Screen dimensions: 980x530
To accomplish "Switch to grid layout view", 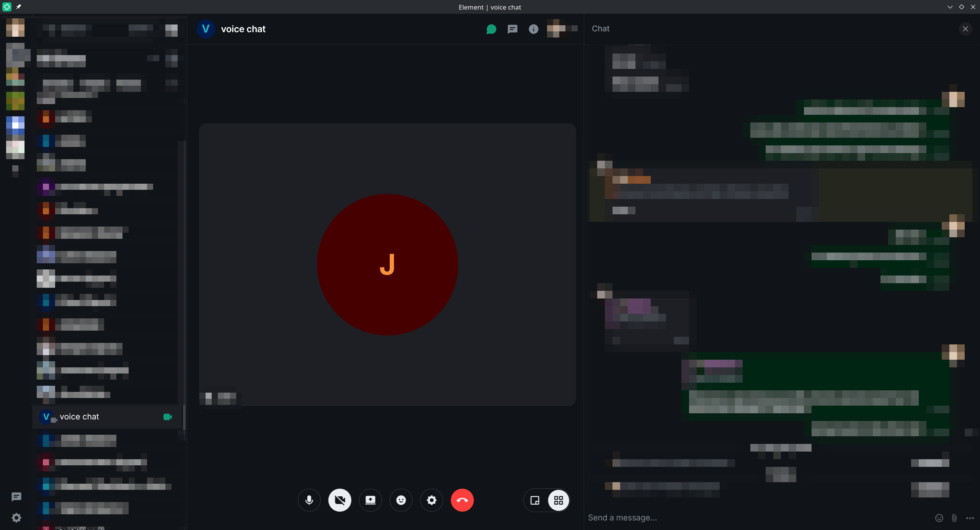I will (x=559, y=500).
